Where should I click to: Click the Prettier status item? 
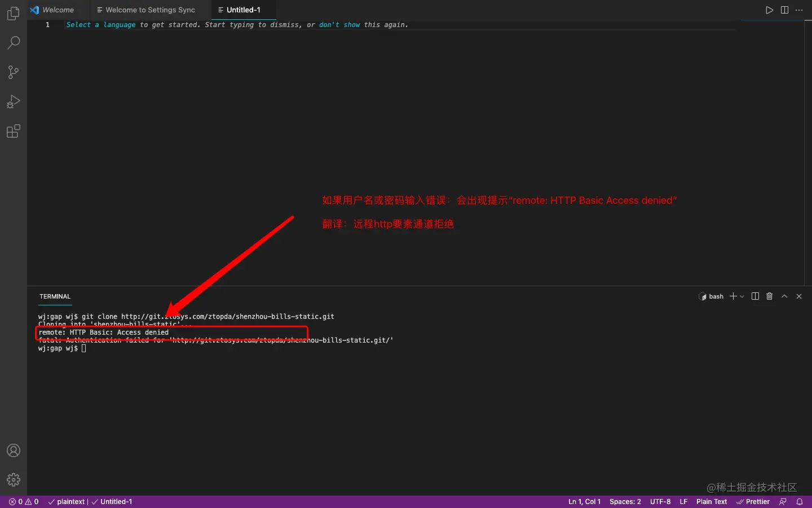pyautogui.click(x=753, y=502)
